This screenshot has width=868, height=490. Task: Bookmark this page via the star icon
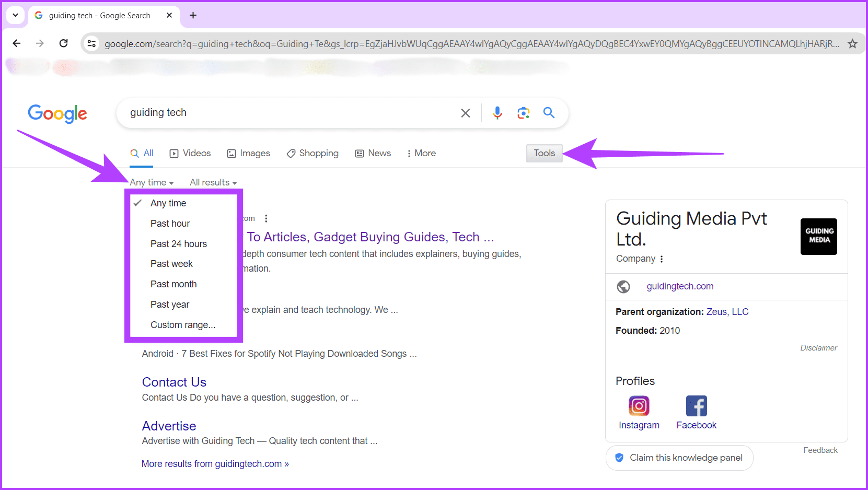coord(853,43)
